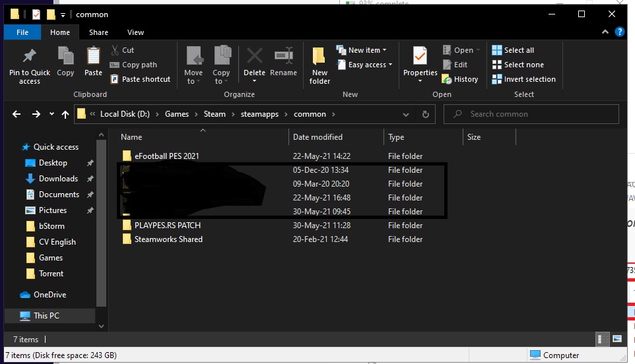Switch to Details view icon

tap(603, 339)
